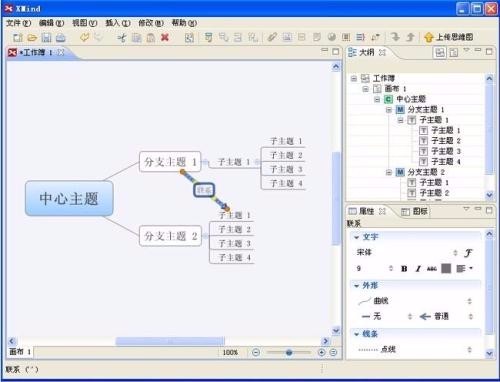Collapse 工作簿 node in outline tree
The width and height of the screenshot is (500, 382).
coord(354,79)
